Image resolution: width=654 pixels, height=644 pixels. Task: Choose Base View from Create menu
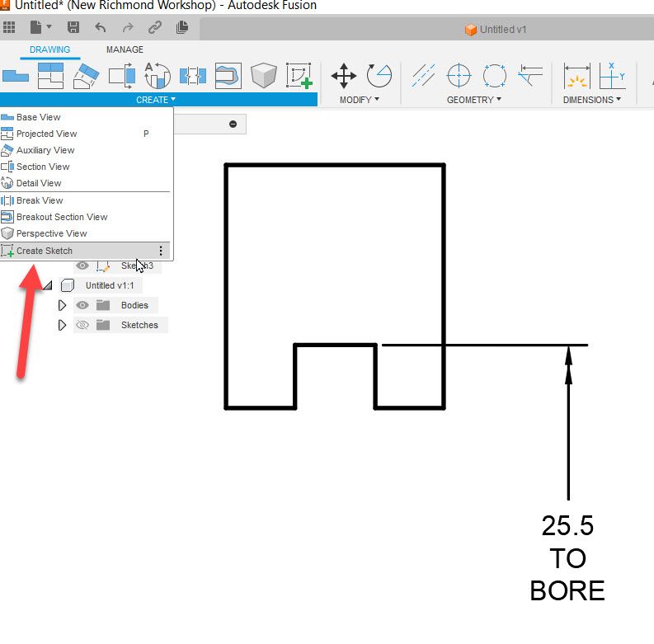pyautogui.click(x=86, y=117)
